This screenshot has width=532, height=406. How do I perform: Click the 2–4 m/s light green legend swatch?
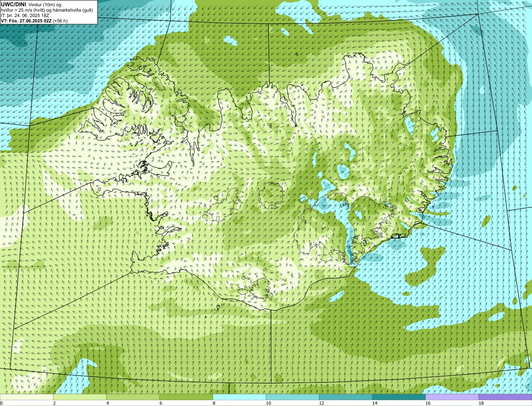click(x=80, y=397)
